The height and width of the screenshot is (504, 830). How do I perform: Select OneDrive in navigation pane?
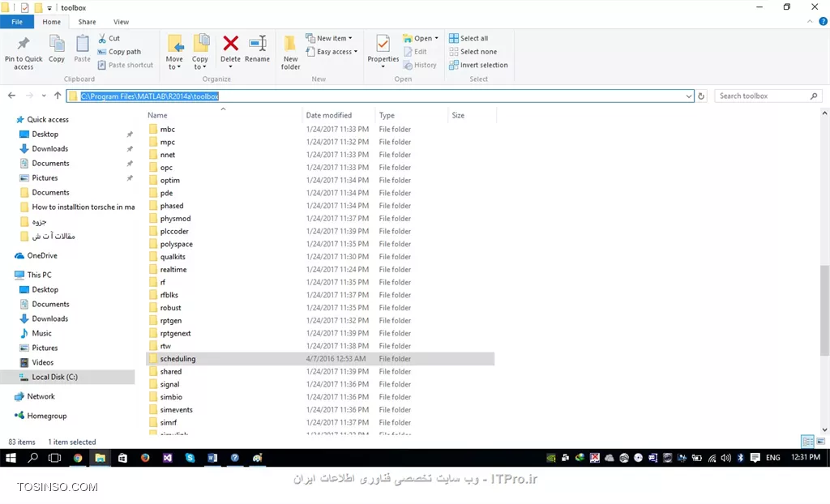pos(36,255)
